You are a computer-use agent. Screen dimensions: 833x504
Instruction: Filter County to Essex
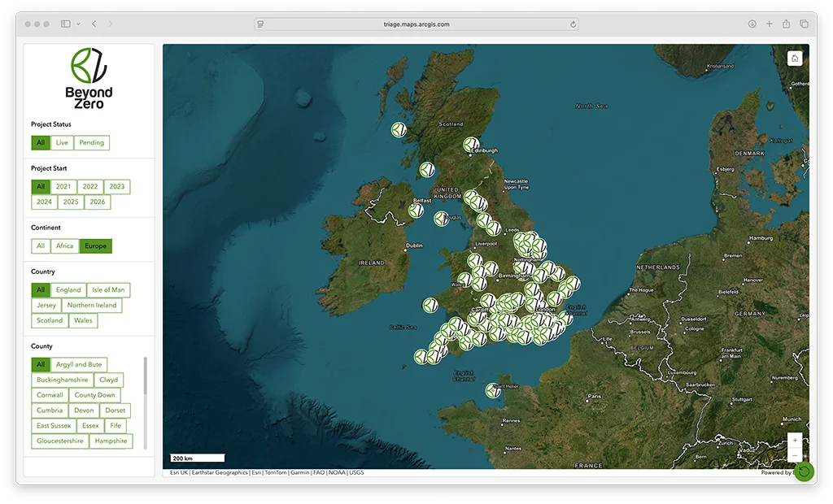tap(90, 427)
